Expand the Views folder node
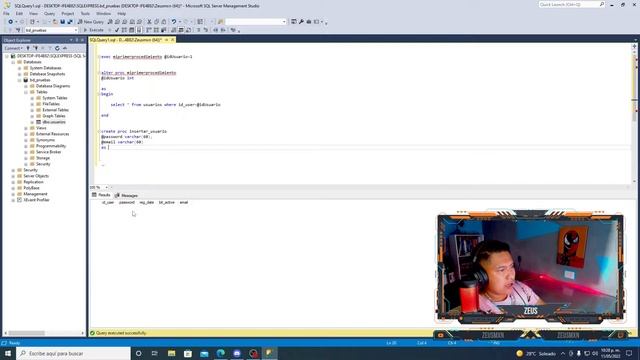 point(26,128)
